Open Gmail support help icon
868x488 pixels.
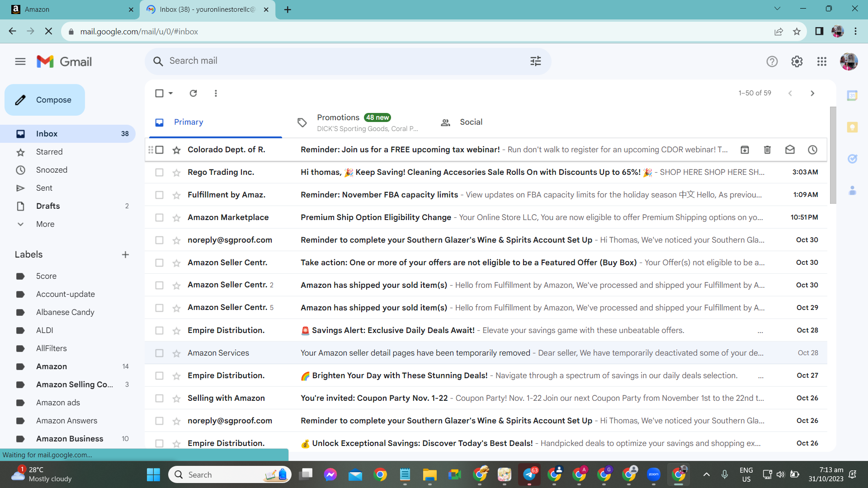click(x=772, y=61)
